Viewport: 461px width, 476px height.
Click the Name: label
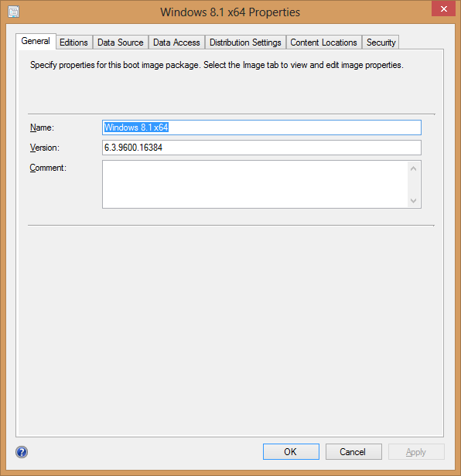[42, 127]
